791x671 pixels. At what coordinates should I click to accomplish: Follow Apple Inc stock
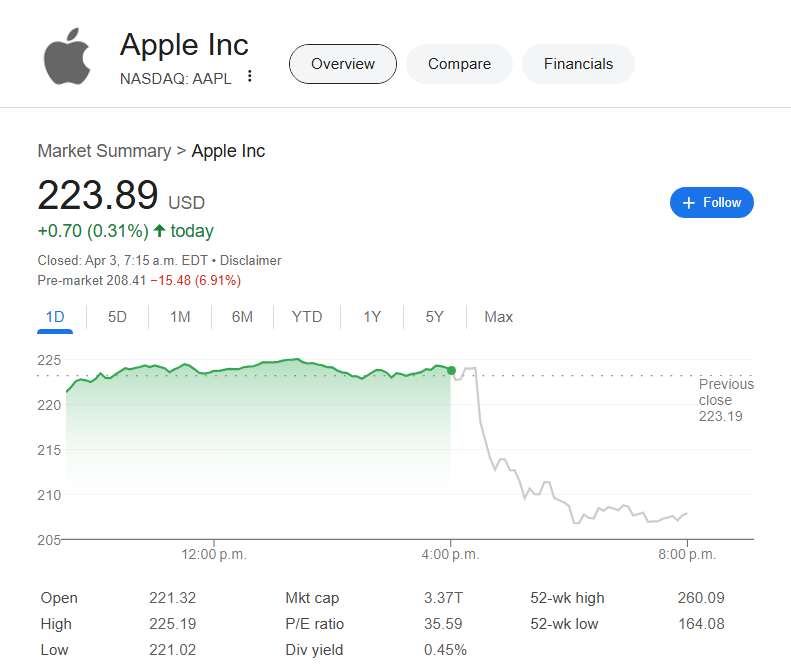tap(712, 202)
